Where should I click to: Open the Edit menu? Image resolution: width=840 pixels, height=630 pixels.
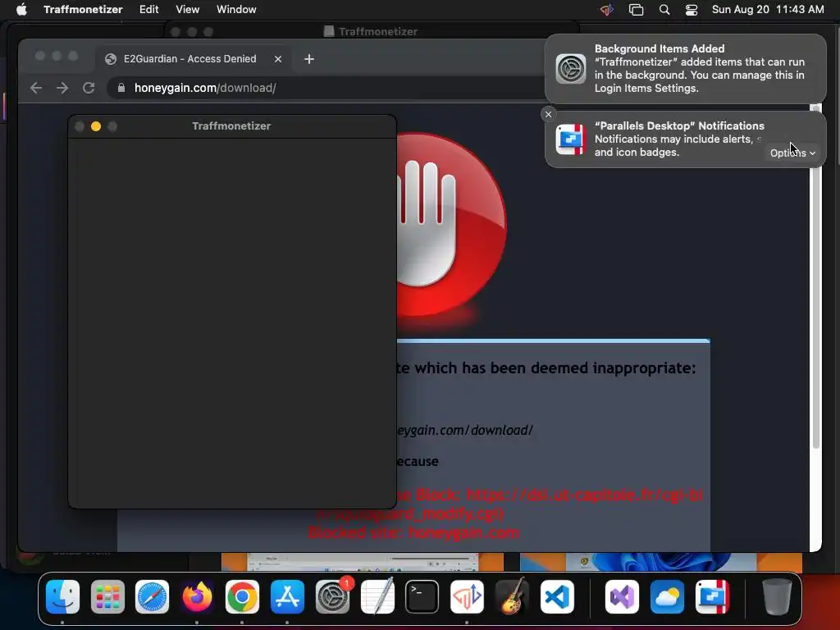149,10
